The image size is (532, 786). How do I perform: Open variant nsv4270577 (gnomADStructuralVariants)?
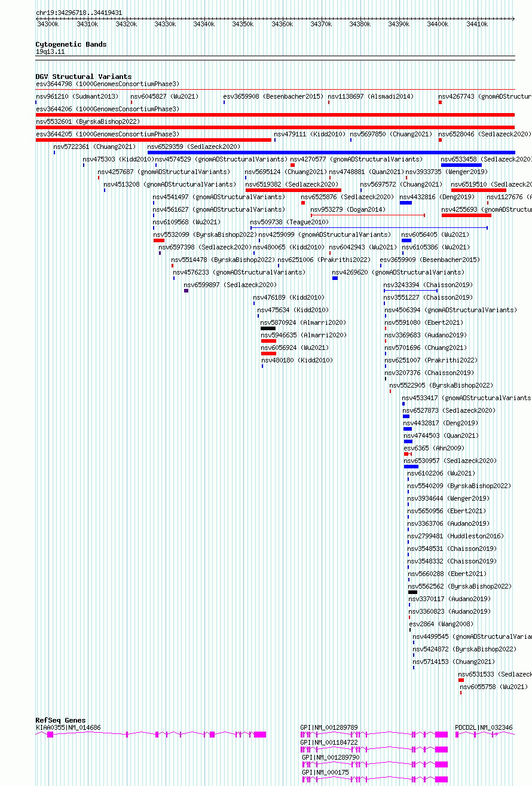[356, 160]
